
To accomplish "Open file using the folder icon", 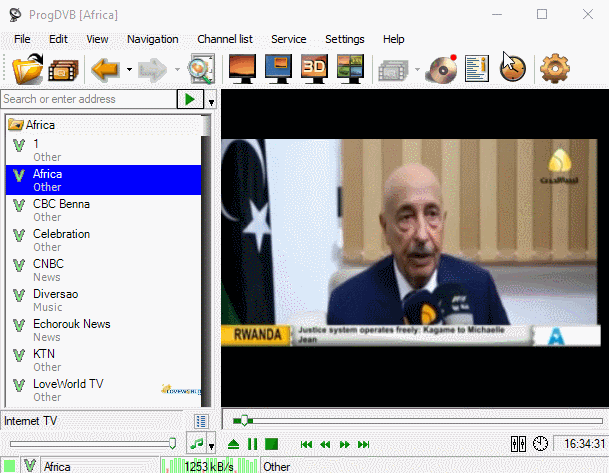I will click(28, 69).
